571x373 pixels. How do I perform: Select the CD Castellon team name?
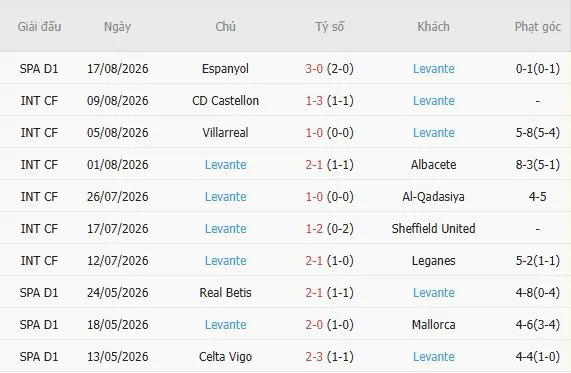pyautogui.click(x=225, y=101)
